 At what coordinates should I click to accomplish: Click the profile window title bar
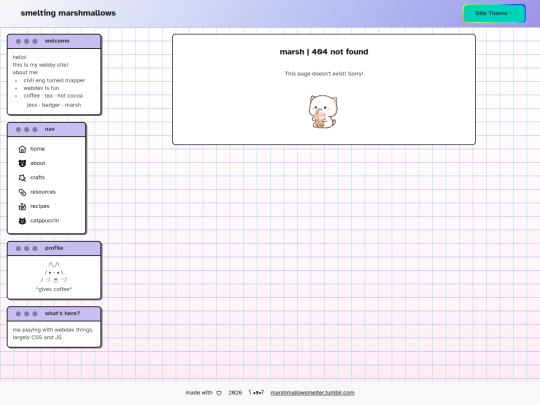54,248
